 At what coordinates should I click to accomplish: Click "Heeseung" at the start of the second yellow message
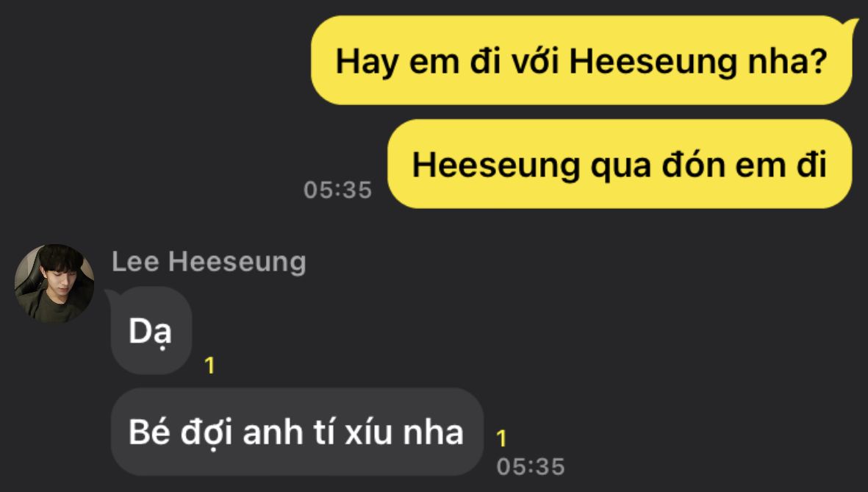pyautogui.click(x=496, y=165)
